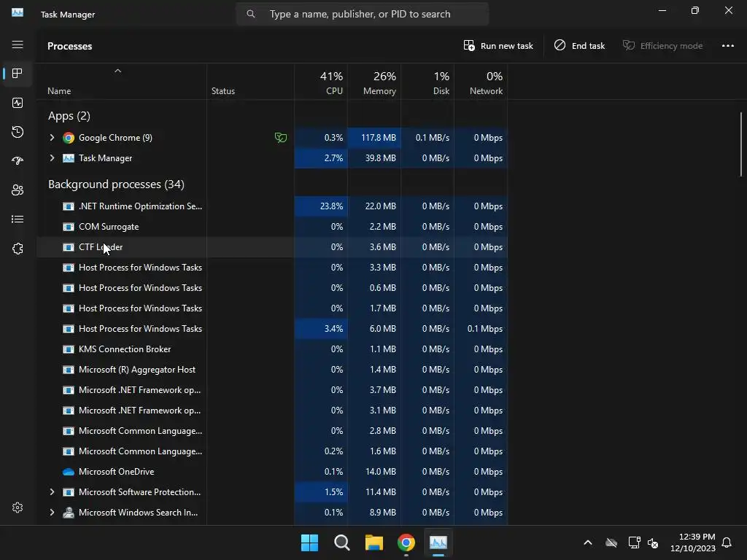Click the End task button
This screenshot has height=560, width=747.
[579, 46]
